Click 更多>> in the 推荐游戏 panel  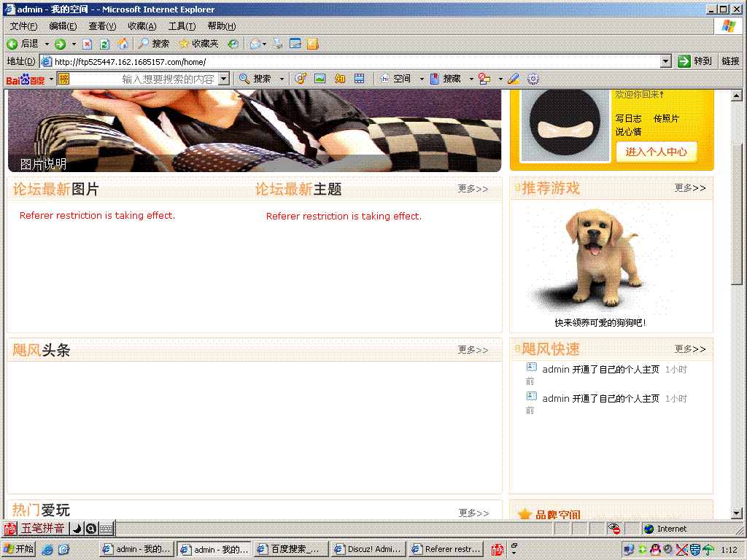click(690, 188)
